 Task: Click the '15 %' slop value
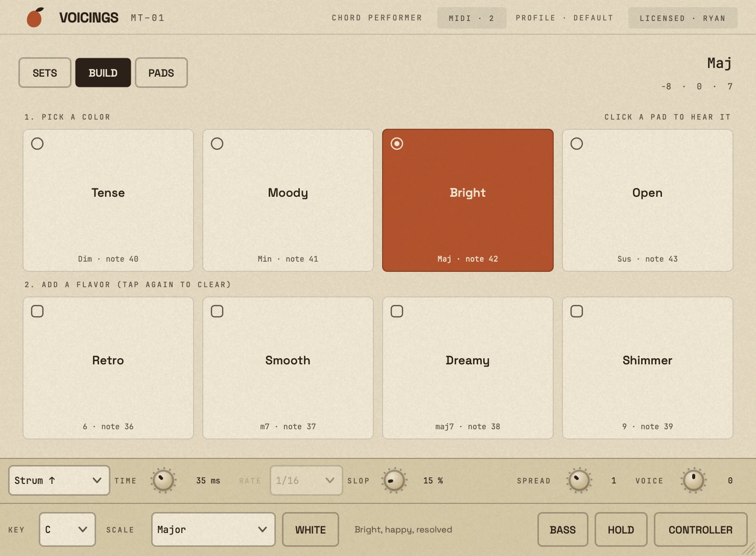click(x=433, y=481)
